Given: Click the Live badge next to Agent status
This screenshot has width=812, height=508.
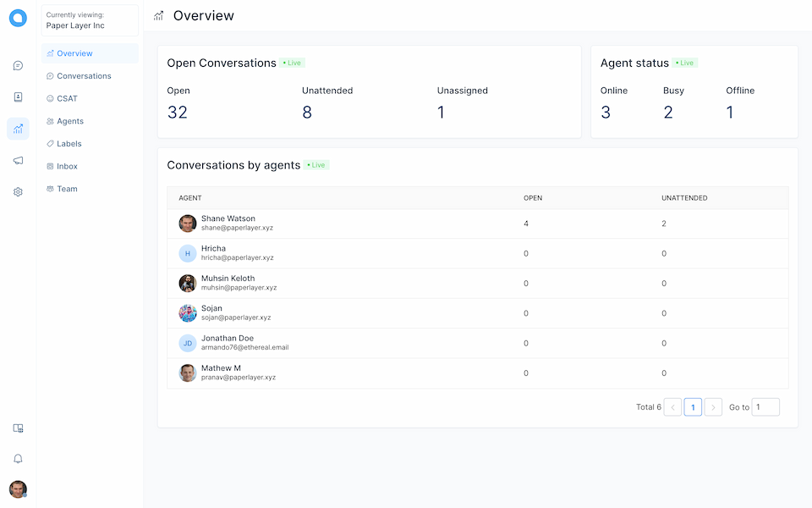Looking at the screenshot, I should (x=684, y=63).
